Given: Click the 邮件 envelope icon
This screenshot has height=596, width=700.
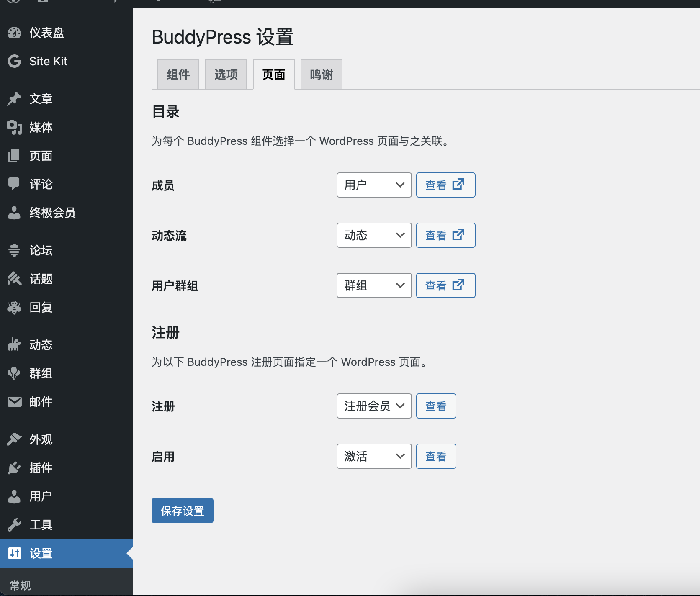Looking at the screenshot, I should (14, 402).
